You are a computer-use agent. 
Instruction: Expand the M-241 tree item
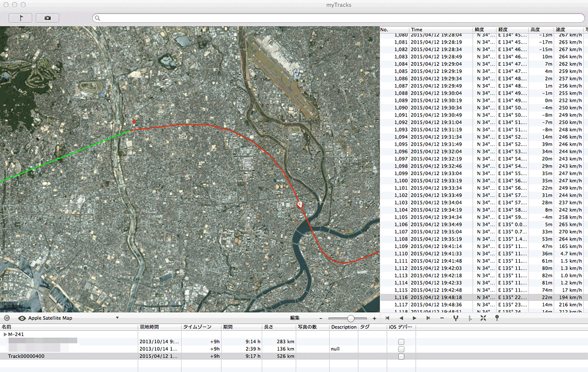point(5,334)
